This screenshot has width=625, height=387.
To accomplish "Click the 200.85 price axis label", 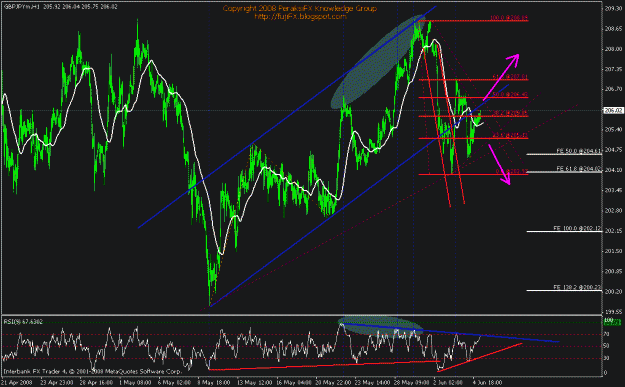I will click(x=613, y=271).
